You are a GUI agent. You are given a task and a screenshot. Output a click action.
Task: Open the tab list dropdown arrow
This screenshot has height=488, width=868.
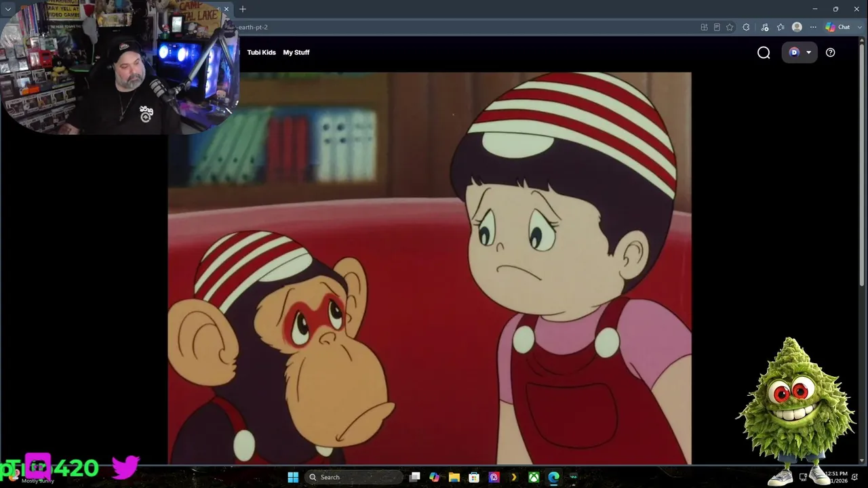[x=8, y=9]
